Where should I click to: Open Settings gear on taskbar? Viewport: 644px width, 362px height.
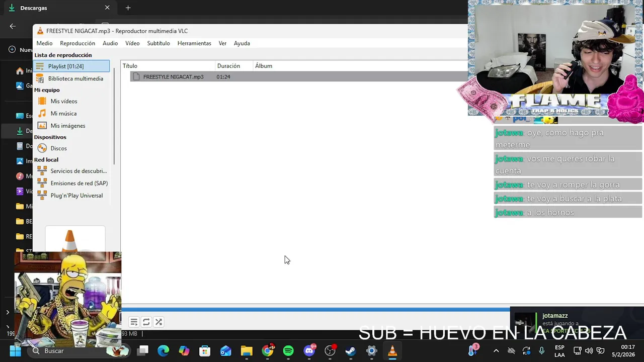tap(371, 351)
